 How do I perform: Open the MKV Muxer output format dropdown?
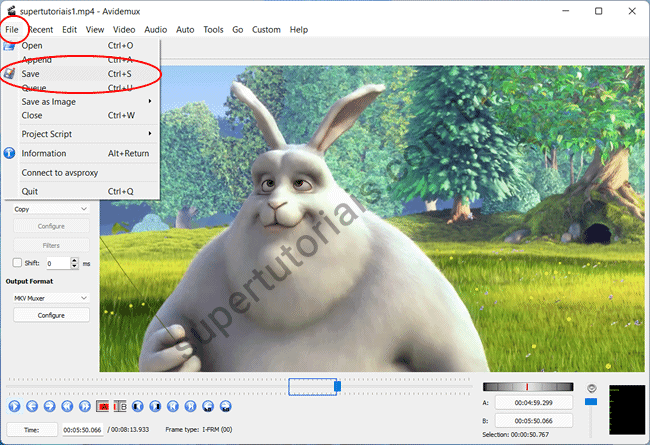tap(50, 298)
